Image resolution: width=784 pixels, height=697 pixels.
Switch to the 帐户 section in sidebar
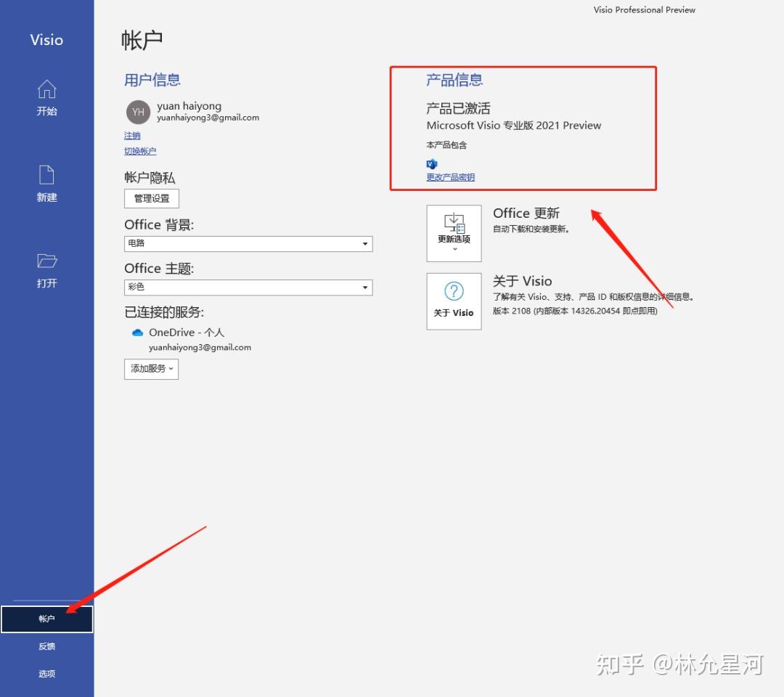pyautogui.click(x=46, y=619)
